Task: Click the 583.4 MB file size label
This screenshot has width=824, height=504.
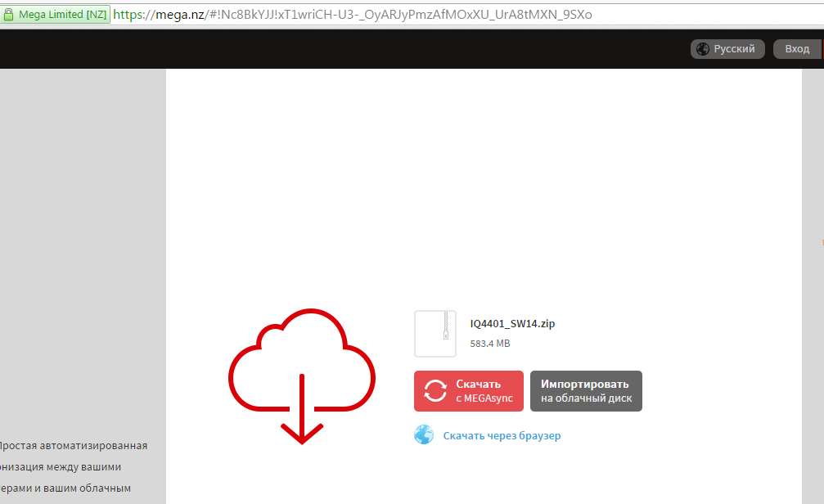Action: tap(489, 344)
